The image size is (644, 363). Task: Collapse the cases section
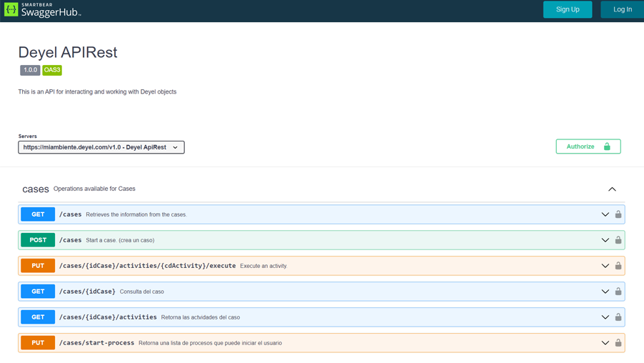point(612,189)
